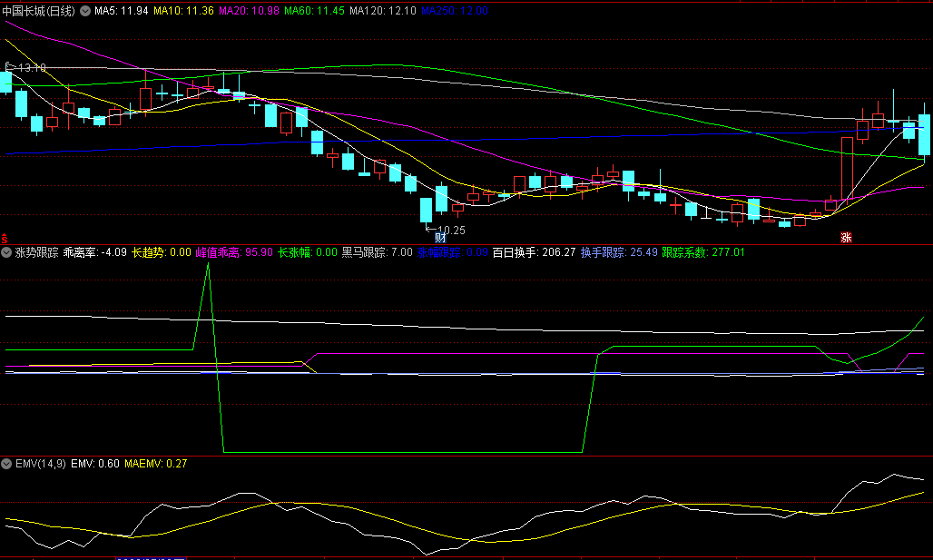Click the lowest cyan candle beside the 10.25 label

(426, 210)
